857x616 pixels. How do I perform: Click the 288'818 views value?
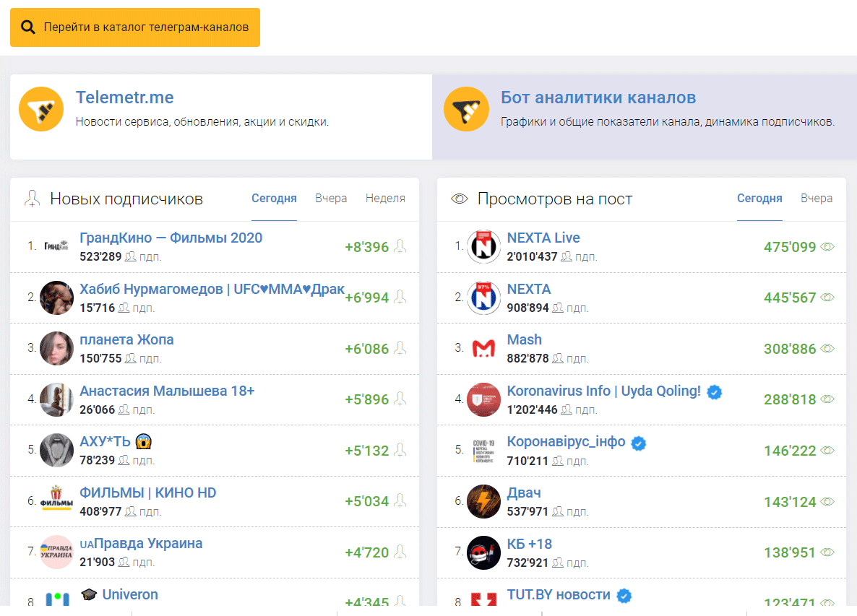coord(790,400)
